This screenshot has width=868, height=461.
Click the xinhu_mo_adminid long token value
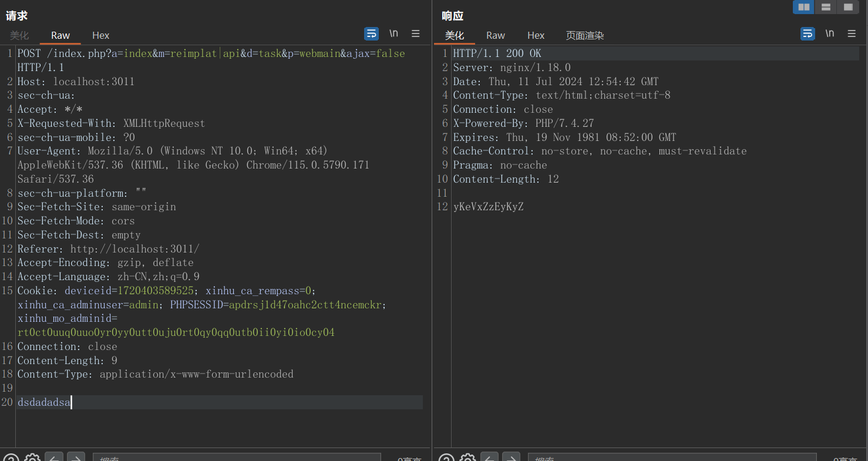pyautogui.click(x=176, y=332)
